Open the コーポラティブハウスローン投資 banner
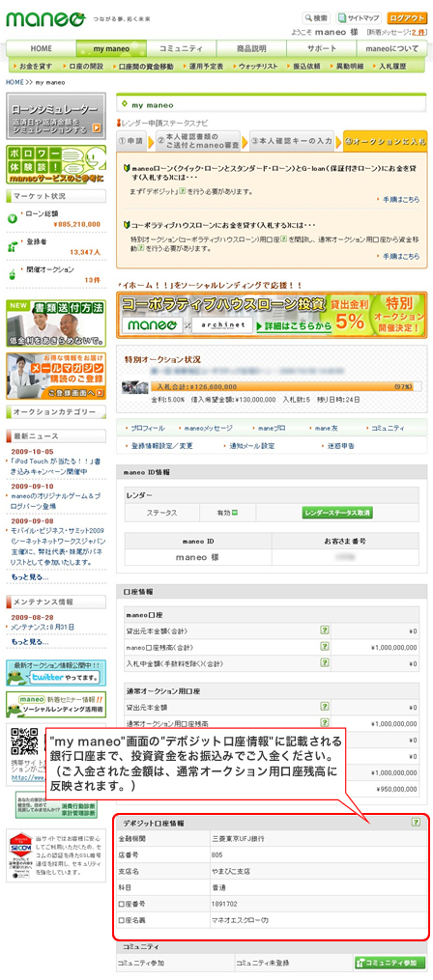This screenshot has width=433, height=980. pos(273,316)
